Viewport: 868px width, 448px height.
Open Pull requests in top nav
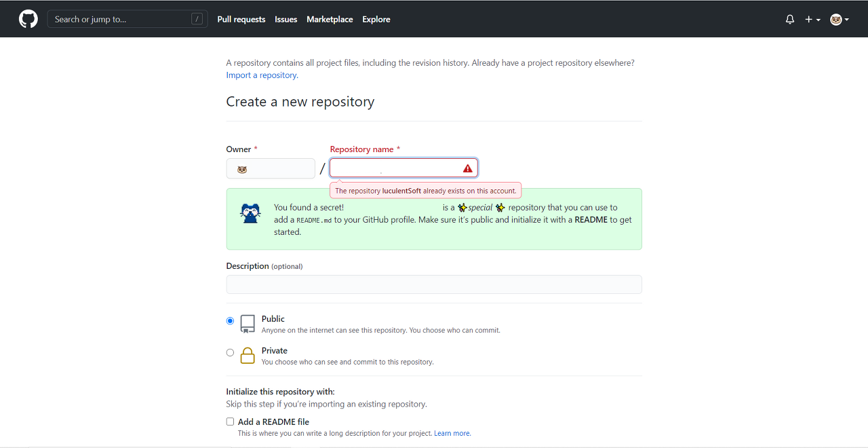tap(241, 19)
